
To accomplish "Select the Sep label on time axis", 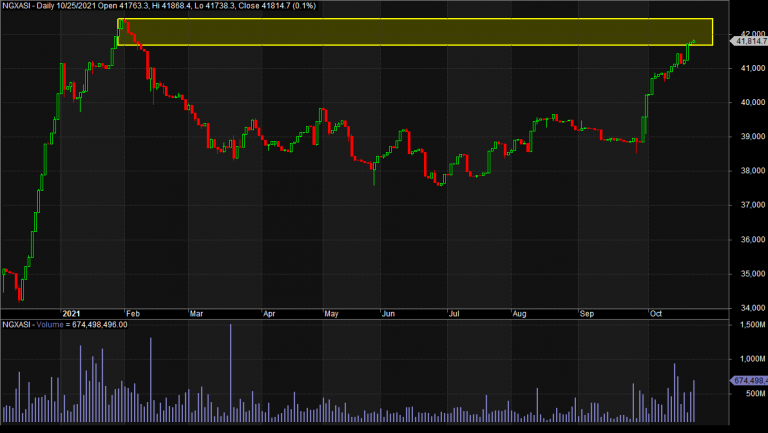I will (x=587, y=314).
